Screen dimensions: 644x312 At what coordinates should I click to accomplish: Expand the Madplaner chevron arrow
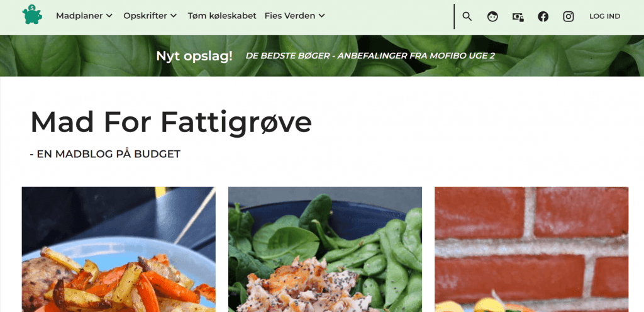(109, 16)
